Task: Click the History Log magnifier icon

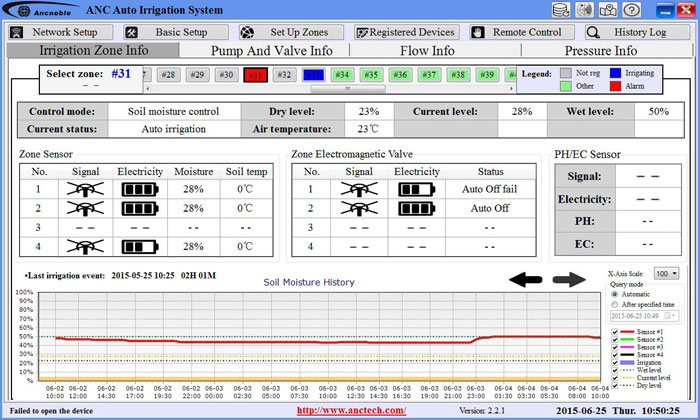Action: point(593,32)
